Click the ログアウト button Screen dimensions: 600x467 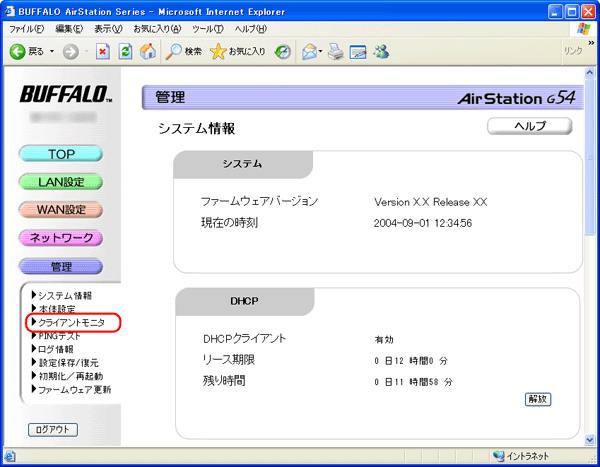53,429
